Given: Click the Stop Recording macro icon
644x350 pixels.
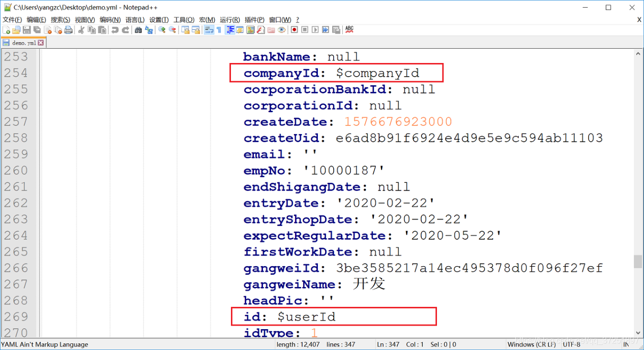Looking at the screenshot, I should pos(305,30).
